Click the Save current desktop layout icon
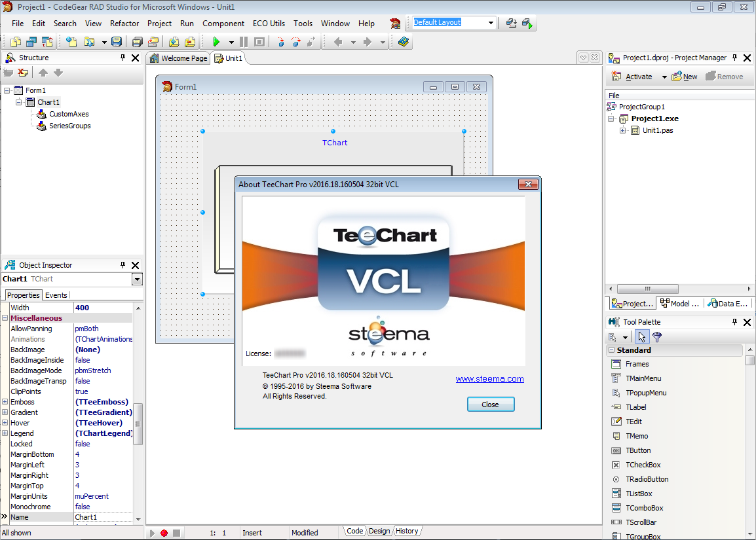This screenshot has width=756, height=540. coord(511,23)
